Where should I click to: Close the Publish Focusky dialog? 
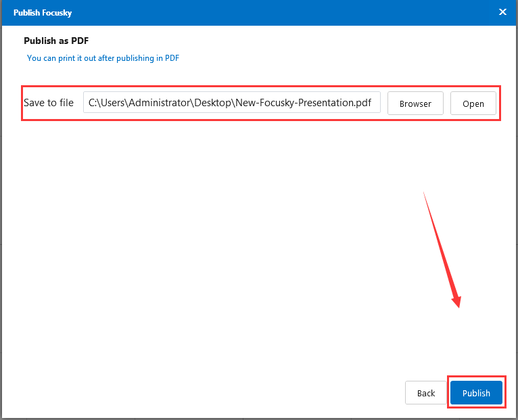[x=502, y=12]
